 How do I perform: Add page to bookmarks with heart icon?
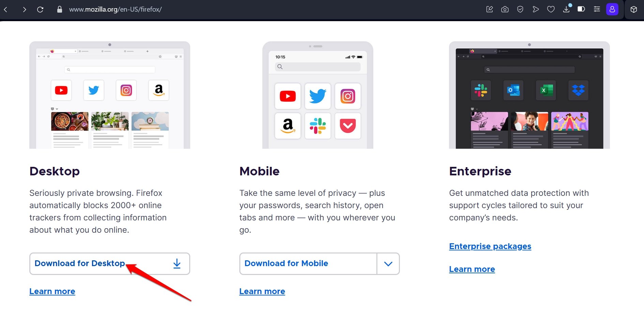pyautogui.click(x=551, y=10)
